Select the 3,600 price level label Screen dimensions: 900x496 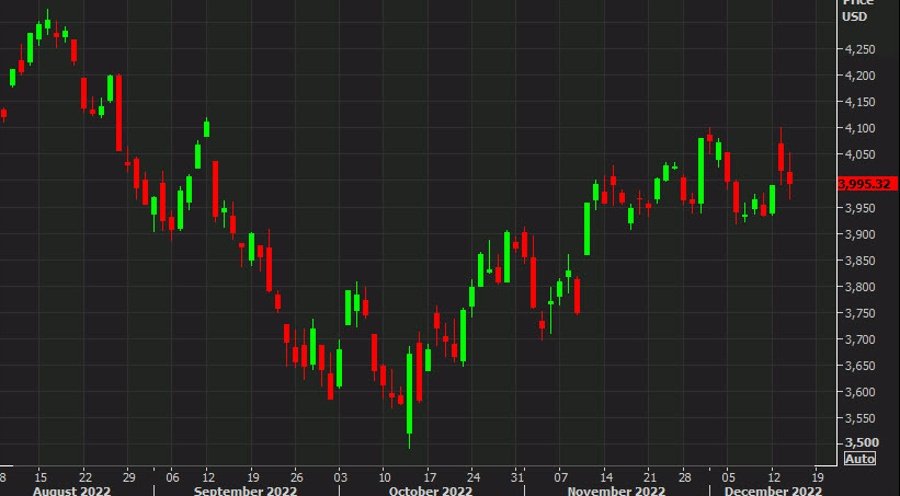pos(860,393)
